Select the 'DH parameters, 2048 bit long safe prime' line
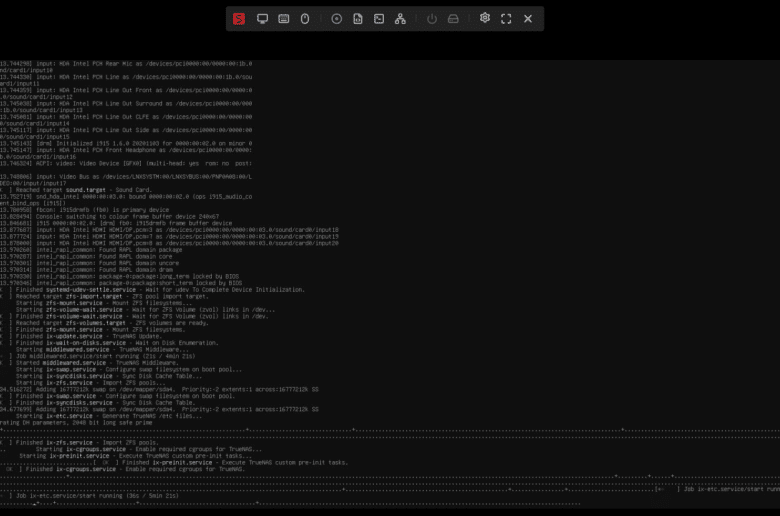The width and height of the screenshot is (780, 516). (x=76, y=422)
